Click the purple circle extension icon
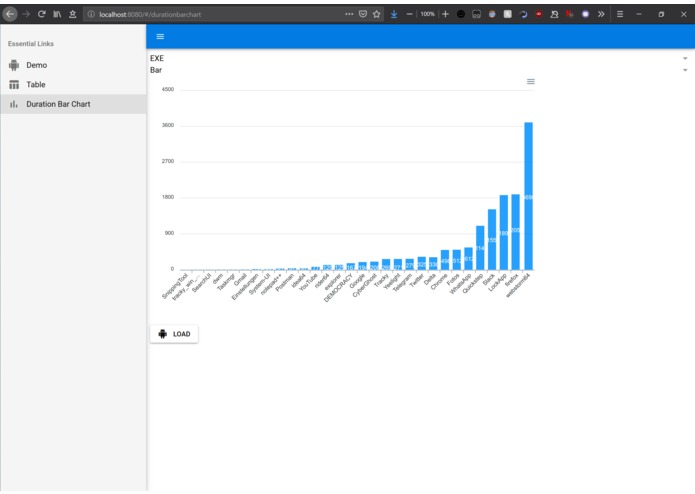The height and width of the screenshot is (494, 695). pyautogui.click(x=586, y=14)
